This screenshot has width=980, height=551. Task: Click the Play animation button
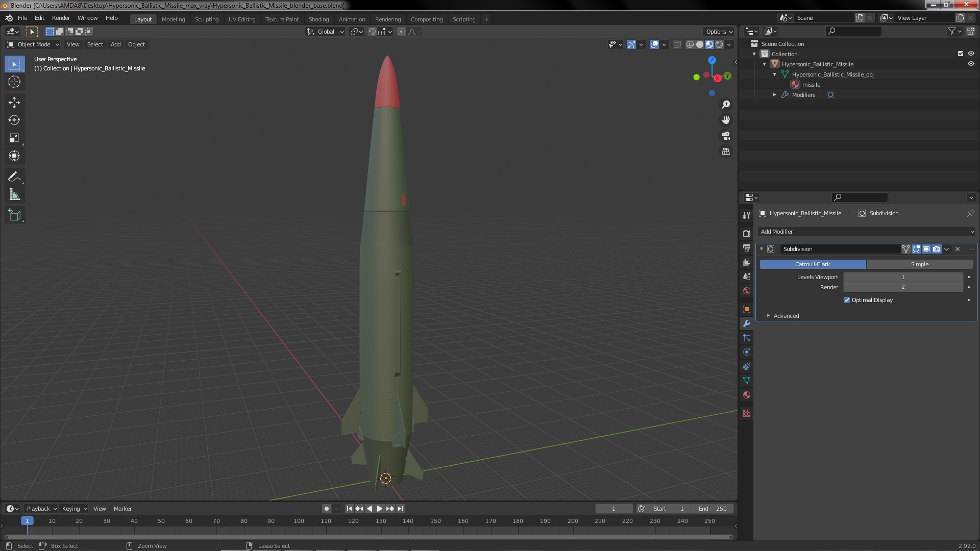click(x=380, y=509)
